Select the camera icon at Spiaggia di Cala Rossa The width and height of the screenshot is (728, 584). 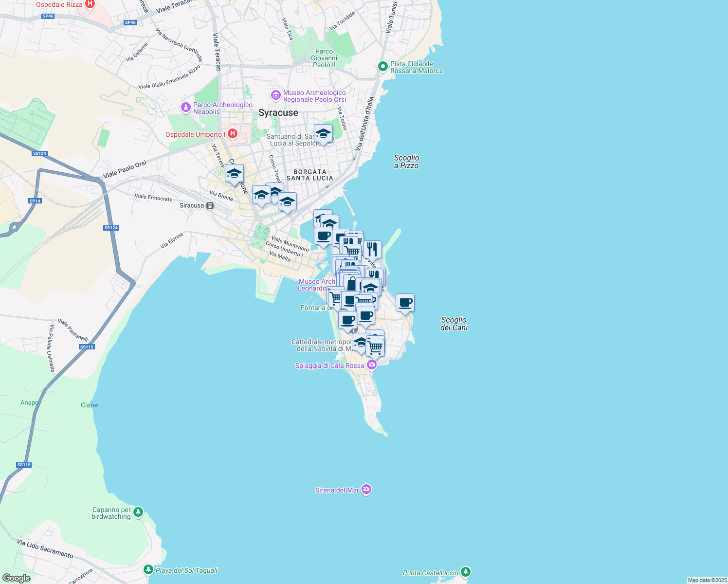pyautogui.click(x=372, y=365)
